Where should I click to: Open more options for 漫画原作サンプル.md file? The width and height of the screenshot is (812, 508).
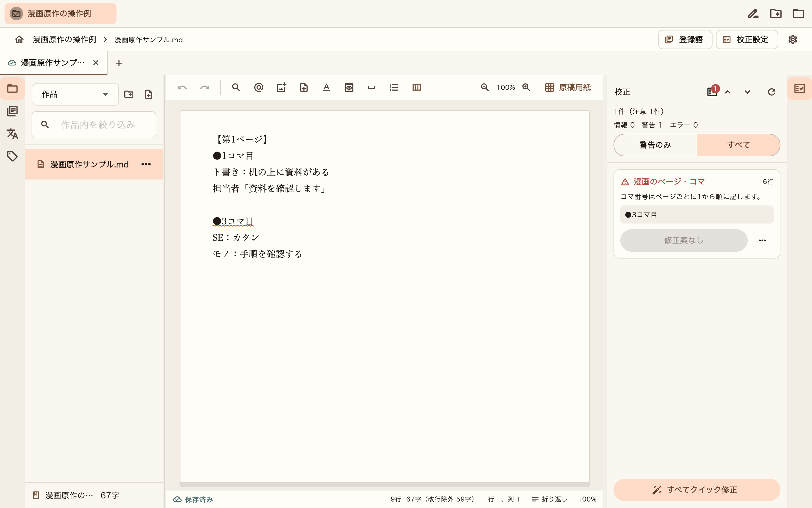pyautogui.click(x=146, y=164)
